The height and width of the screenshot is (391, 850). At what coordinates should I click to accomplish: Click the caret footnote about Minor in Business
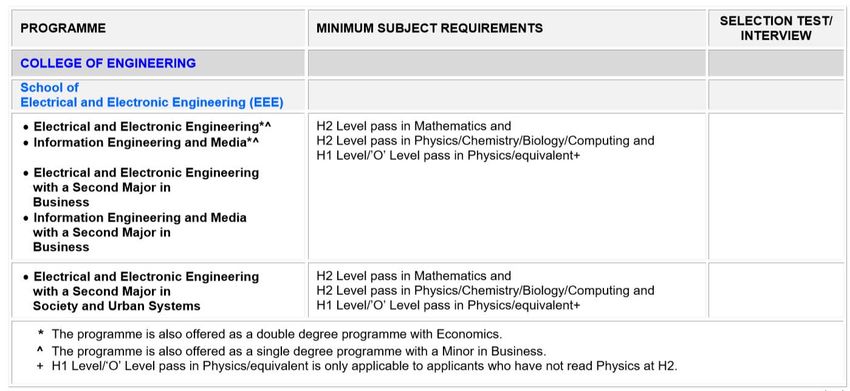click(292, 351)
